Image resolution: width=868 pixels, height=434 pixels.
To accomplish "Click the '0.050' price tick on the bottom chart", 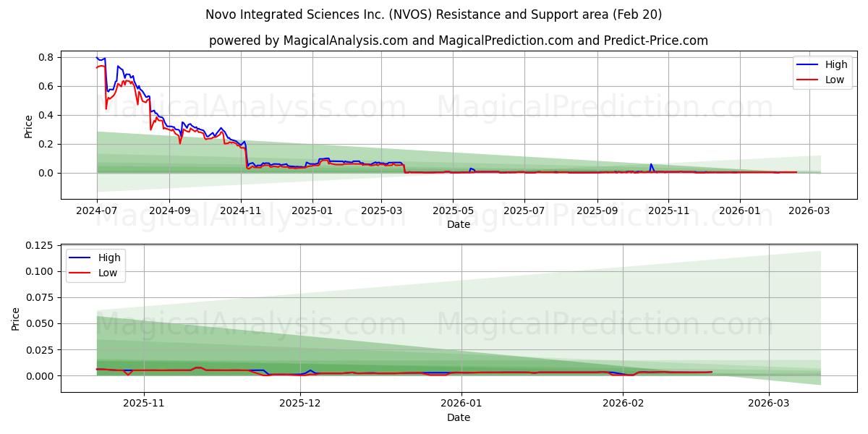I will 41,324.
